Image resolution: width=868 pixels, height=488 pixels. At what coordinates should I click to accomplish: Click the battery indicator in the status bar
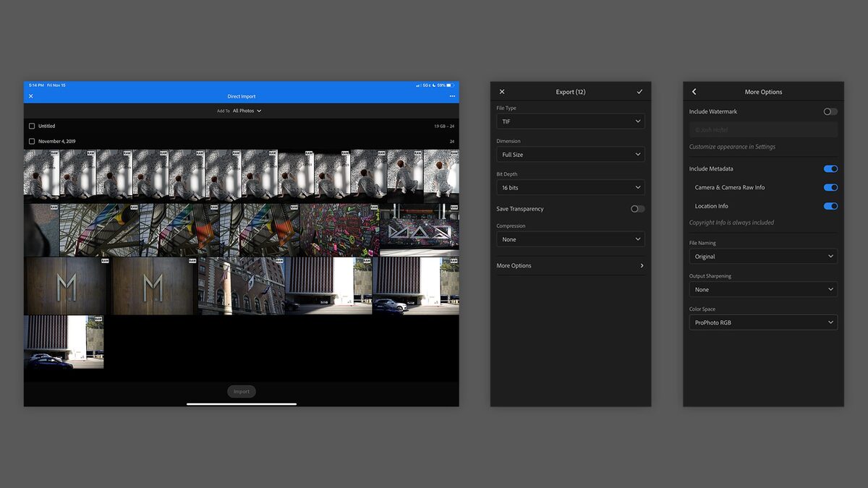(x=449, y=85)
